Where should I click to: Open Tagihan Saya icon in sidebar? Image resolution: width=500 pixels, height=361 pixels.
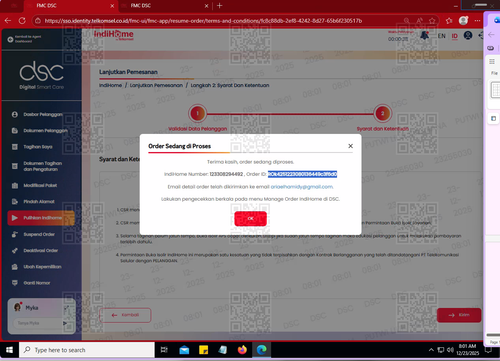click(x=15, y=147)
